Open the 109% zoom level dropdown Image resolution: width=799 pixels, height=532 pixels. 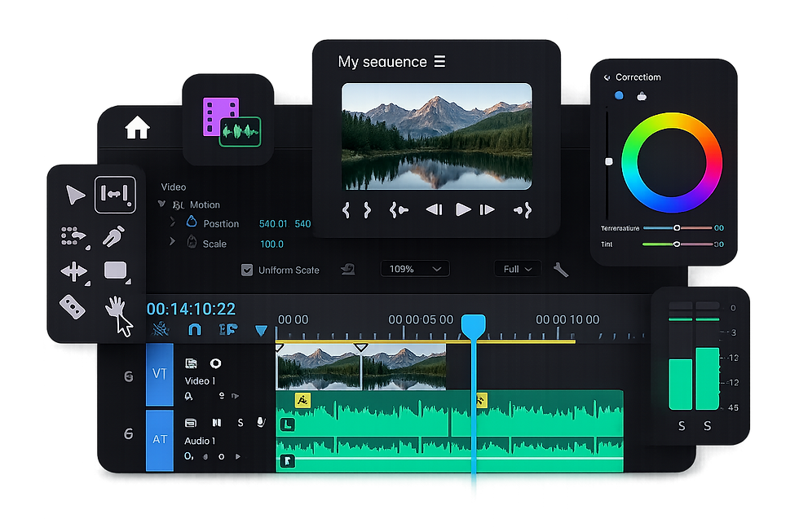tap(415, 269)
